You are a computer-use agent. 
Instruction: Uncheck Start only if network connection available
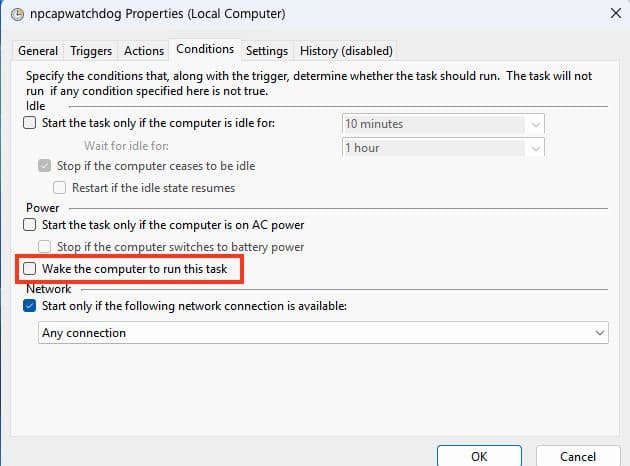pyautogui.click(x=29, y=307)
